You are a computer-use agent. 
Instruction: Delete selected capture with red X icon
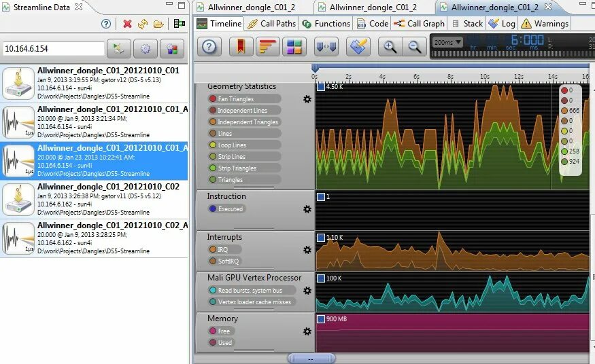click(128, 24)
